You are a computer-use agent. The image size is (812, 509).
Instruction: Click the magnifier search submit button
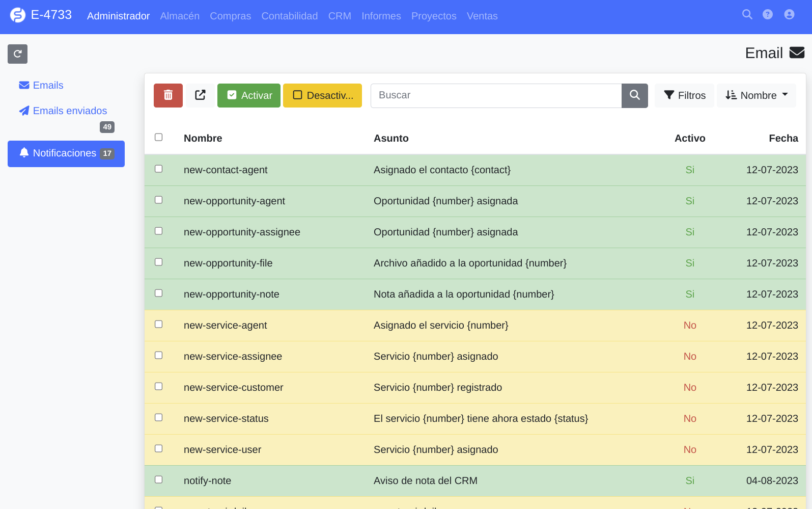click(x=634, y=95)
